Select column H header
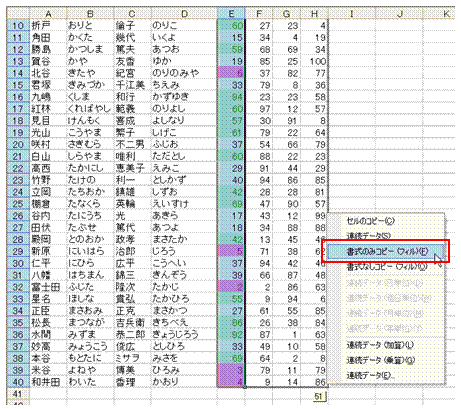Viewport: 461px width, 409px height. pos(314,14)
